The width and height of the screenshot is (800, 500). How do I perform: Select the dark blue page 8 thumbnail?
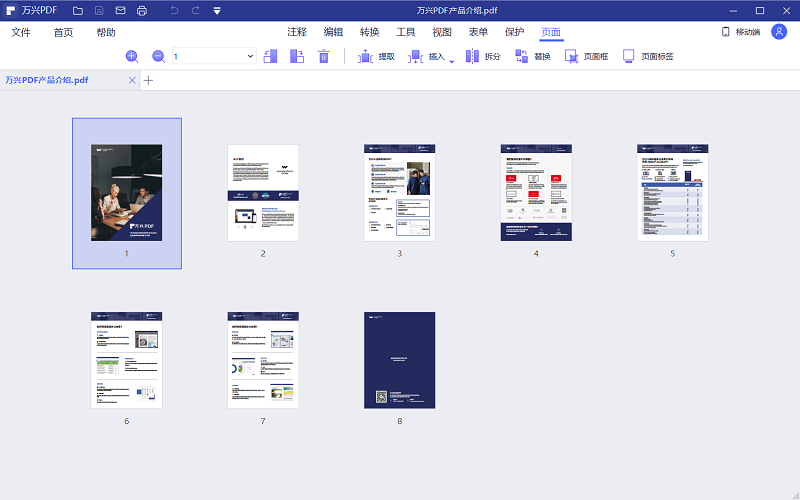[399, 360]
